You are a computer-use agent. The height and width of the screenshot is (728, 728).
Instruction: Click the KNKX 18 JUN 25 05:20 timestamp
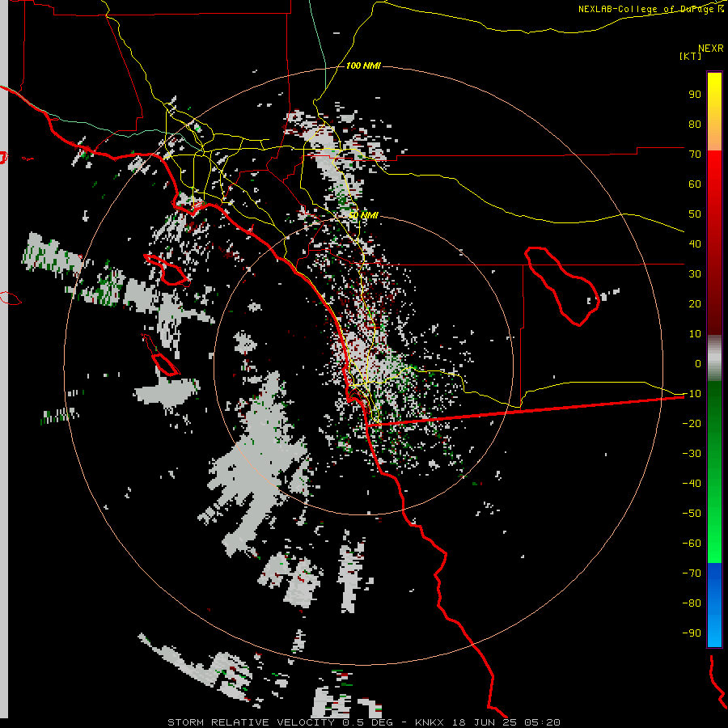point(488,722)
